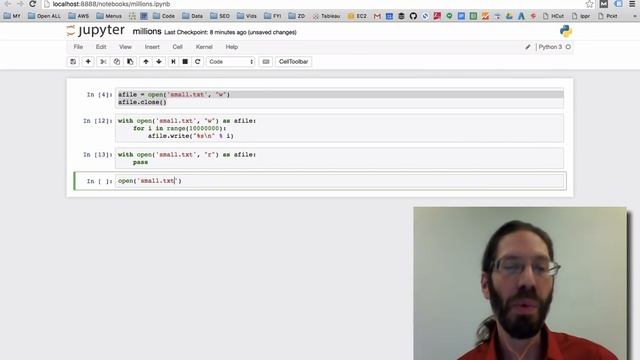Screen dimensions: 640x360
Task: Open the command palette keyboard icon
Action: pos(266,62)
